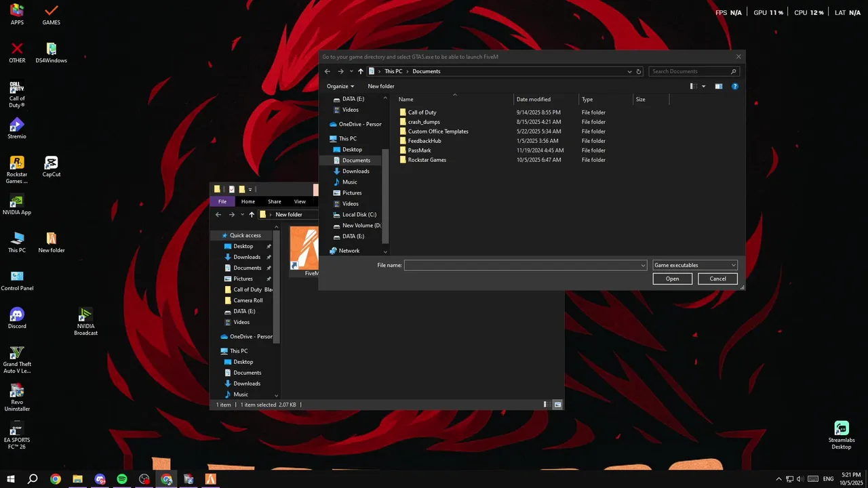Open Spotify from the taskbar

pos(122,479)
